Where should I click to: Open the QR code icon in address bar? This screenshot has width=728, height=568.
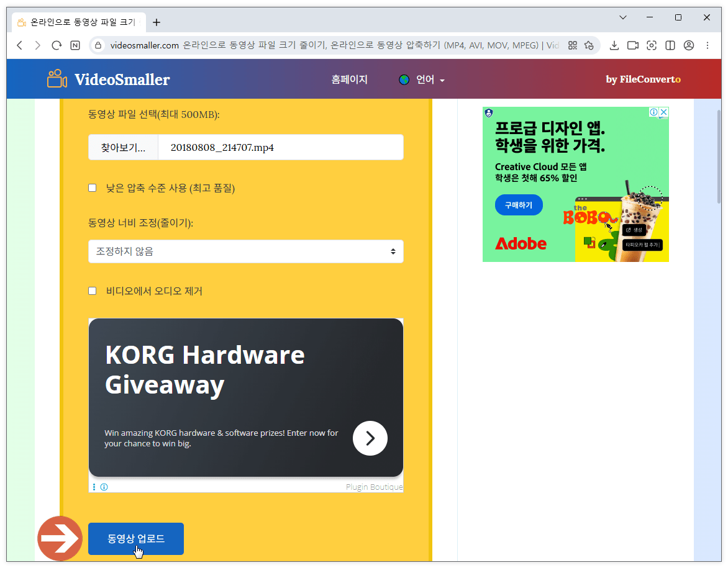(x=573, y=45)
